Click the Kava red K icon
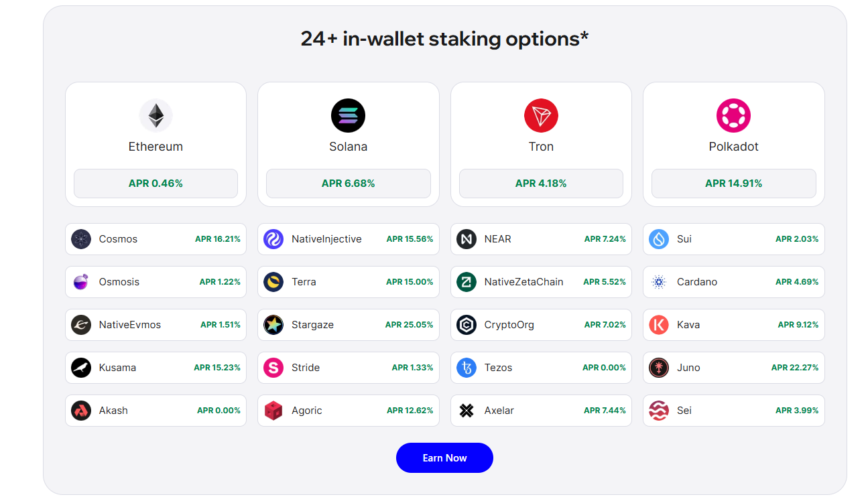The height and width of the screenshot is (501, 868). click(x=659, y=325)
